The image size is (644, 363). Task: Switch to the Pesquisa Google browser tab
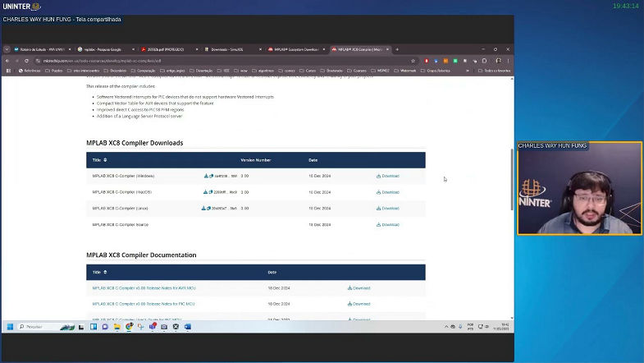[x=106, y=49]
